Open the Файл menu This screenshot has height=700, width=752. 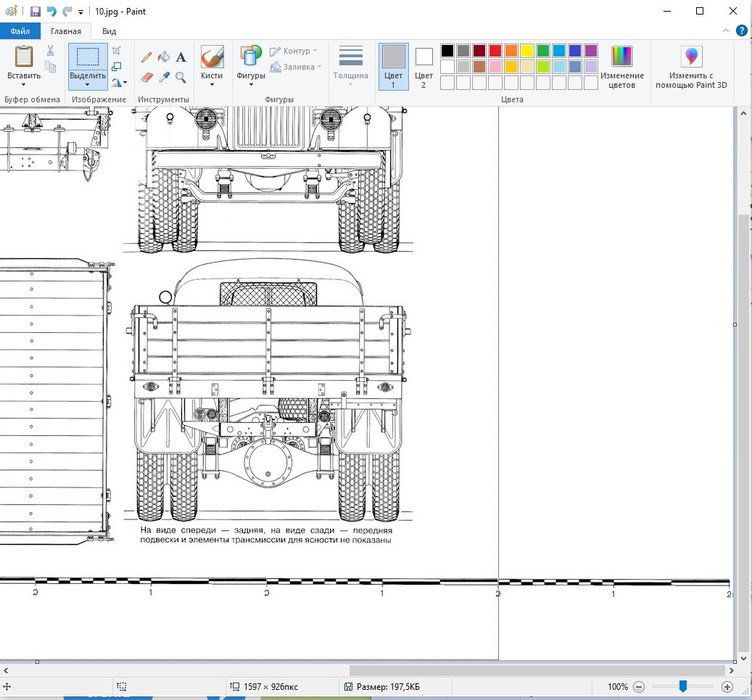20,31
